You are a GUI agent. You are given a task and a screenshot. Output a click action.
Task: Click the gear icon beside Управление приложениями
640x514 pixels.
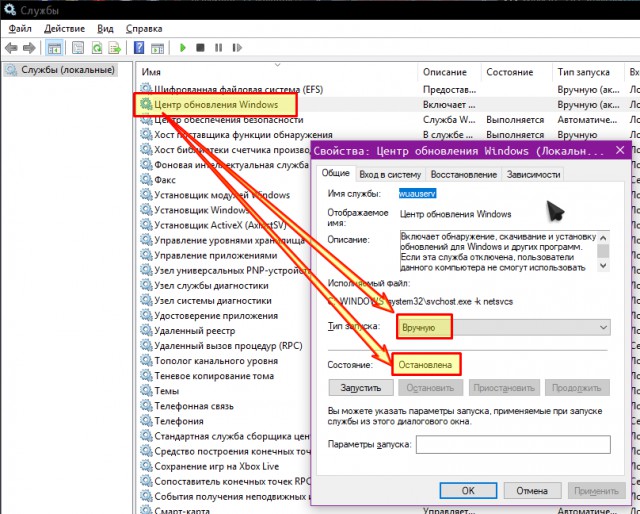pos(146,255)
